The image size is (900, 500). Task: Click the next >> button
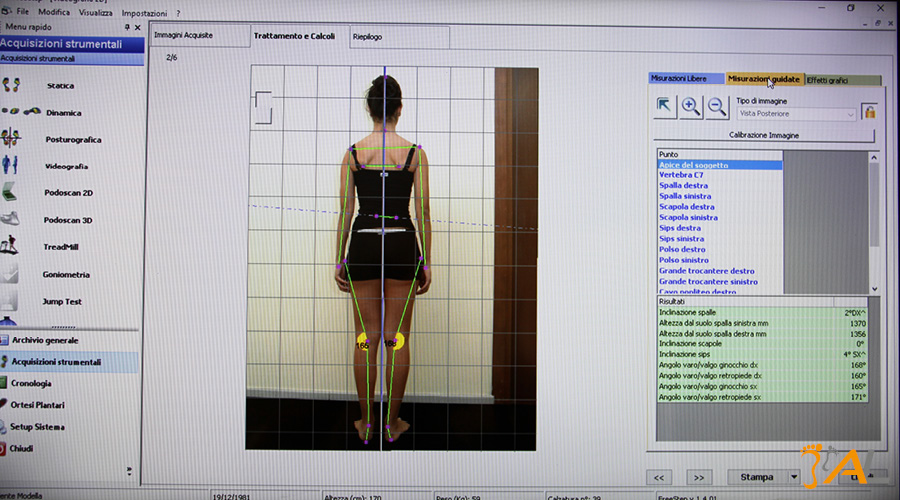tap(699, 478)
